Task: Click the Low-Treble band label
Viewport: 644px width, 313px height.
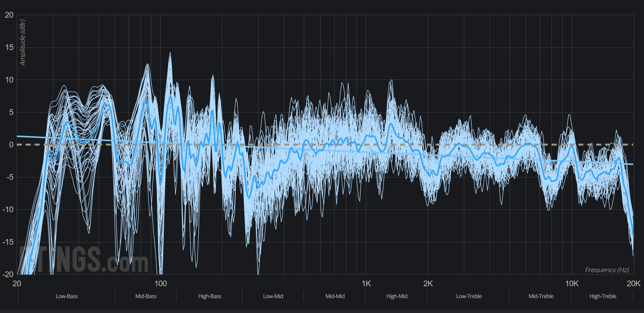Action: 469,296
